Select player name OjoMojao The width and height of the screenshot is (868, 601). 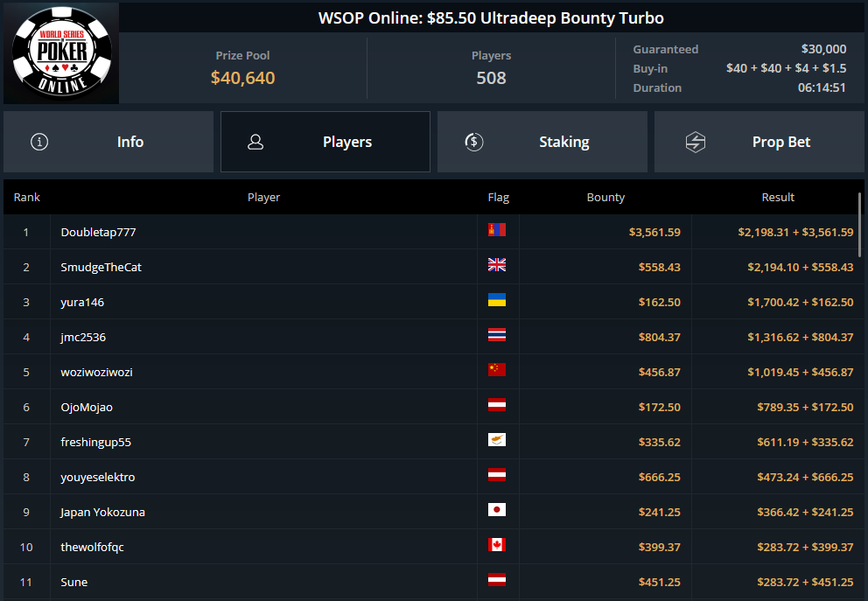(87, 408)
